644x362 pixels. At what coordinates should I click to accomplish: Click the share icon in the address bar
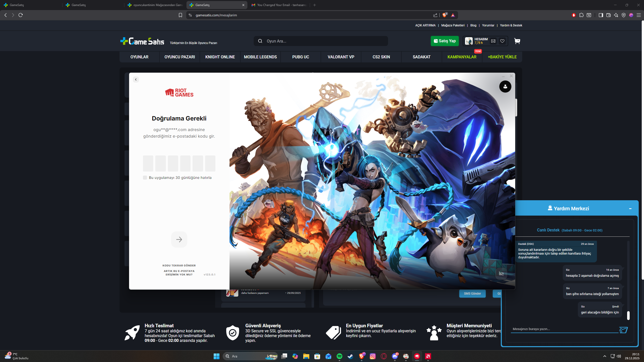tap(435, 15)
